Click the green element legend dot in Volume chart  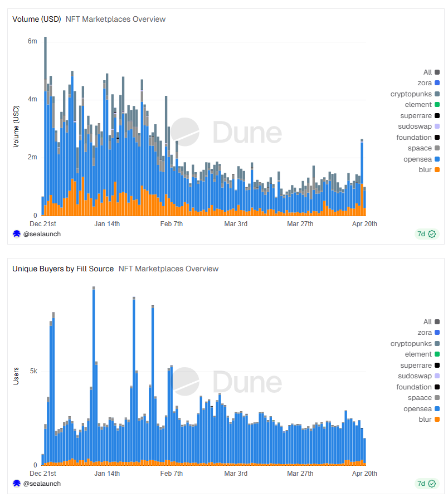(437, 105)
